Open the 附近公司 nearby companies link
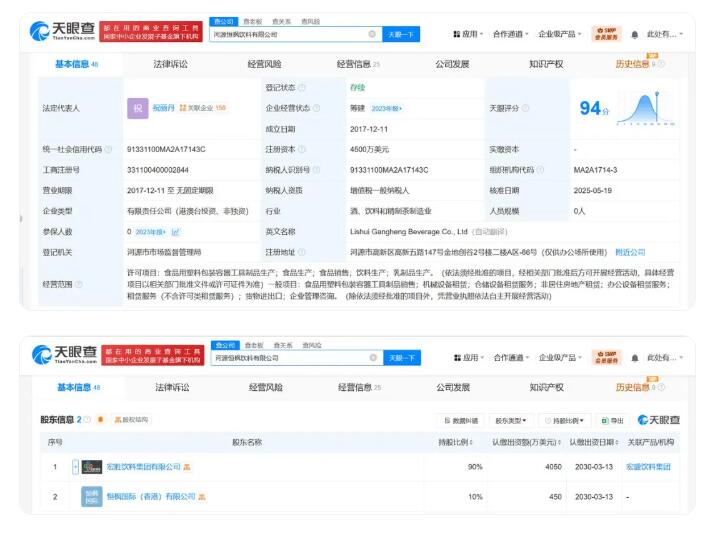Screen dimensions: 708x534 click(x=630, y=252)
